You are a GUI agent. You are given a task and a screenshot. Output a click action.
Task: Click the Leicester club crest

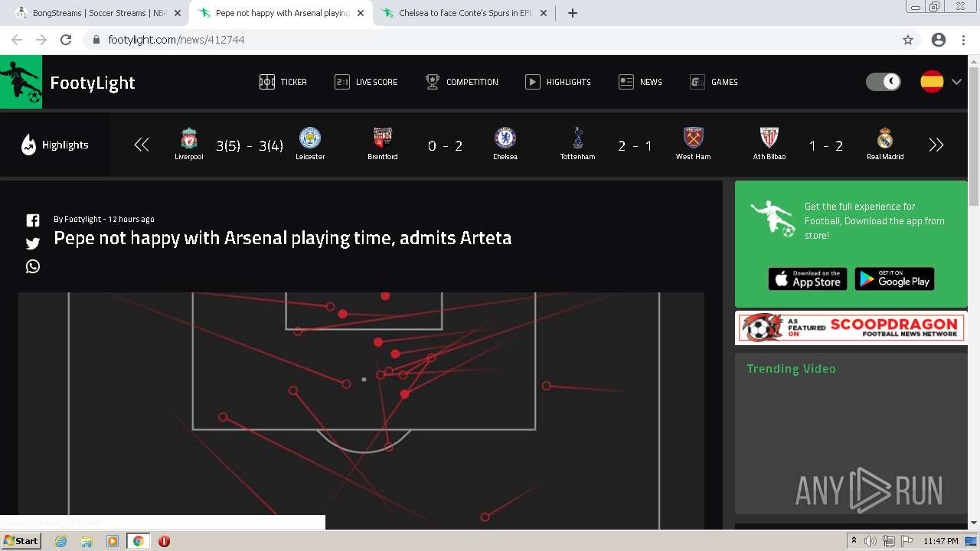pos(310,139)
